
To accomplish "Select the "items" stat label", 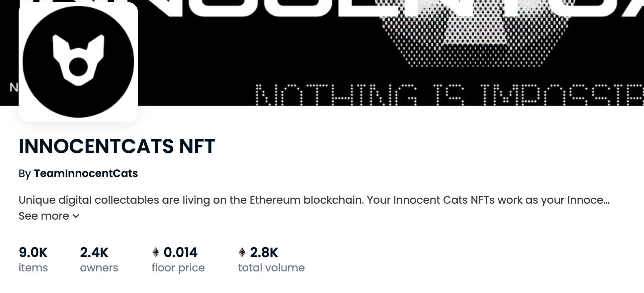I will tap(33, 268).
